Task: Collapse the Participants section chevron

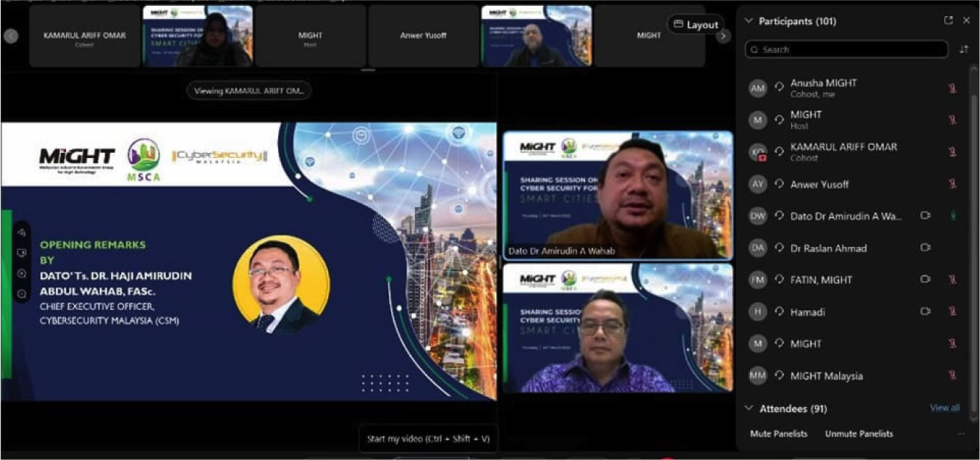Action: pos(749,21)
